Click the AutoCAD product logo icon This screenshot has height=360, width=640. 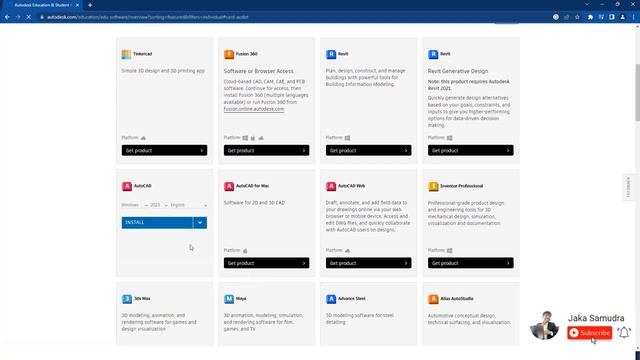point(127,186)
